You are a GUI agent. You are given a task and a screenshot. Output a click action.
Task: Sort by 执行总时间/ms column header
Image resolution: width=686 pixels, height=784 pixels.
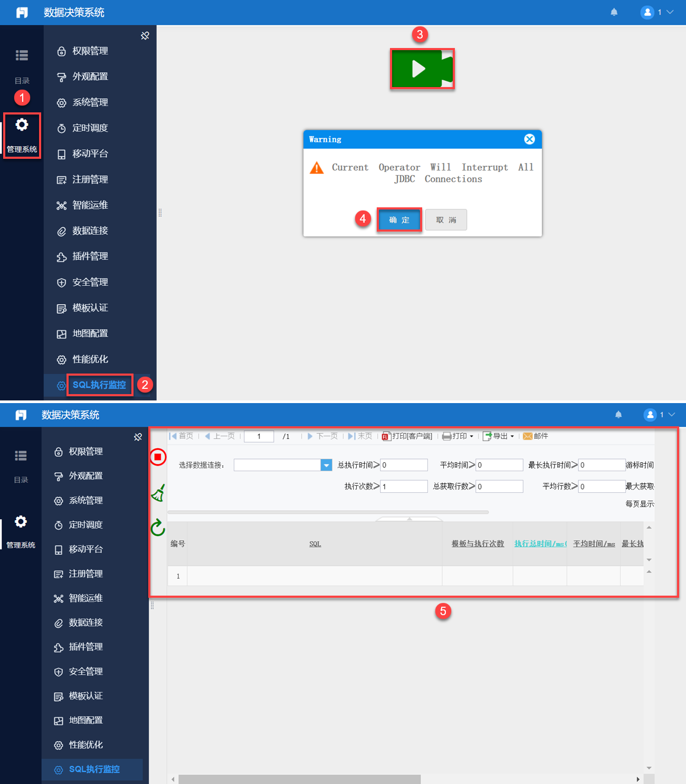[540, 544]
